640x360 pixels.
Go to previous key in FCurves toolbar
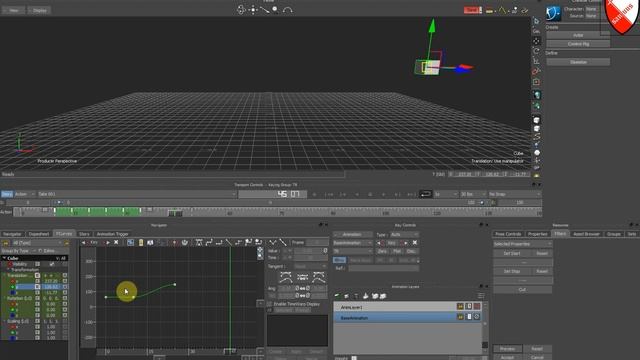coord(83,242)
